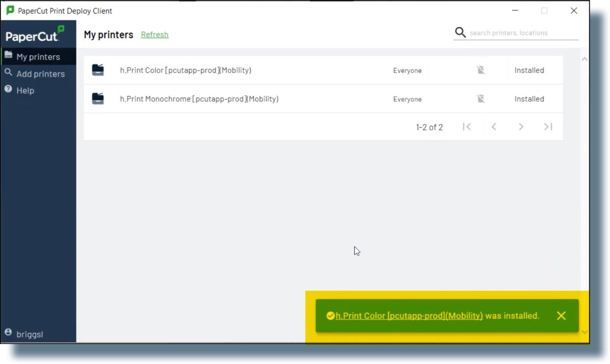
Task: Click the printer icon beside h.Print Monochrome
Action: point(98,98)
